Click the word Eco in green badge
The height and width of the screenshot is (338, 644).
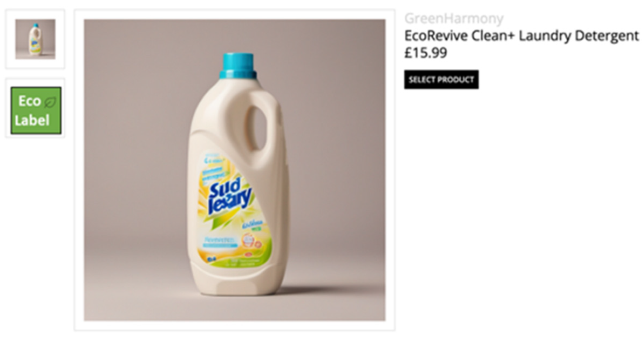point(30,101)
